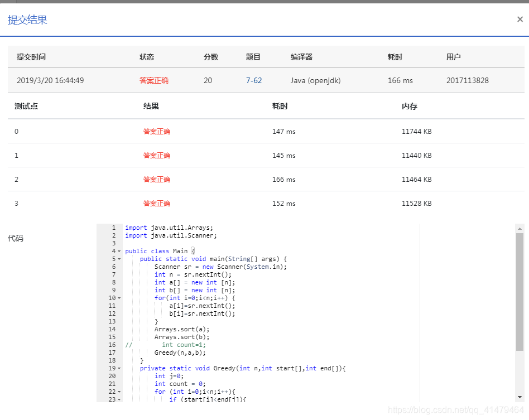Open problem link 7-62
Viewport: 529px width, 420px height.
254,80
